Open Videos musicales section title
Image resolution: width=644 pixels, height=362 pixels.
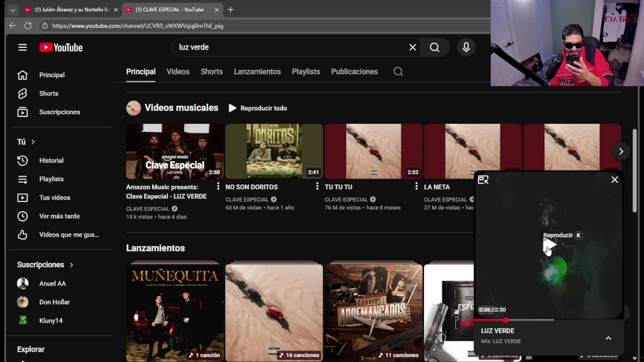click(x=181, y=108)
